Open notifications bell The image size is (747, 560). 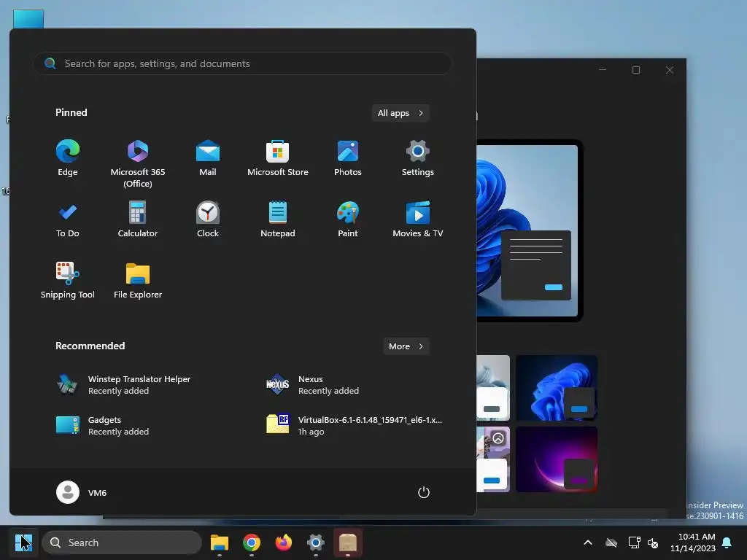click(727, 542)
